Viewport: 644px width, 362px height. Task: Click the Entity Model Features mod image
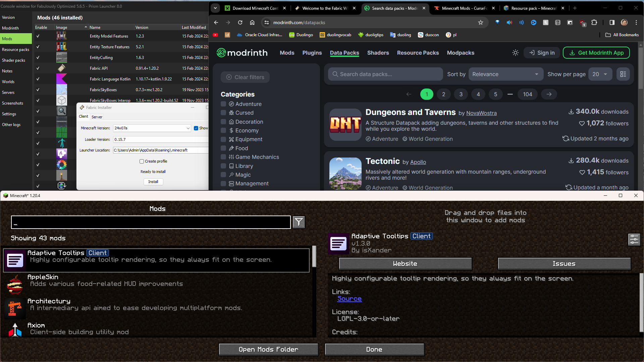(x=62, y=36)
